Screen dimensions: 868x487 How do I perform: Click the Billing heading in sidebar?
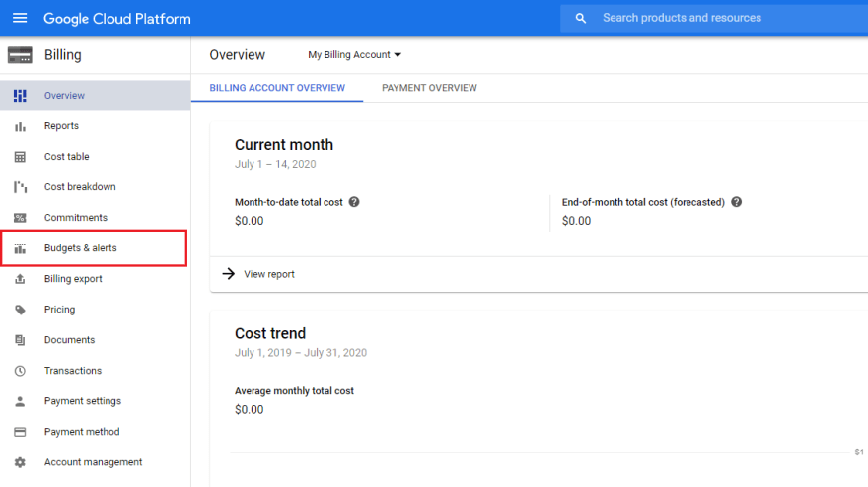tap(62, 55)
